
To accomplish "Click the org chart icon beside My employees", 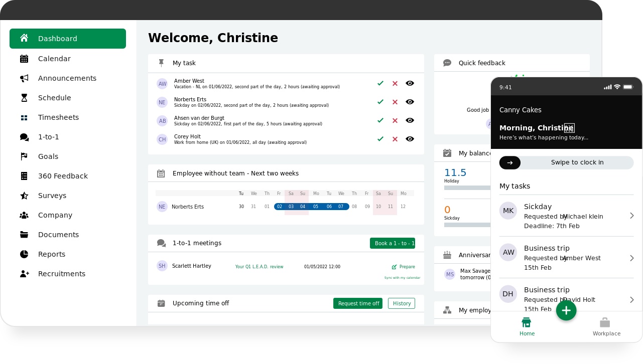I will [x=447, y=310].
